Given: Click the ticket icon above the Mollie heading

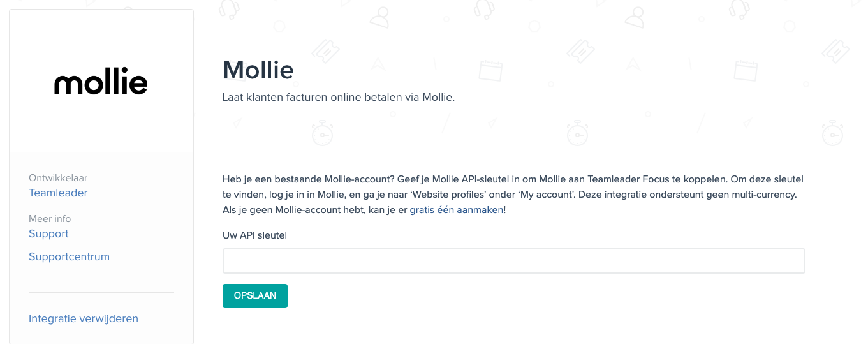Looking at the screenshot, I should tap(326, 49).
